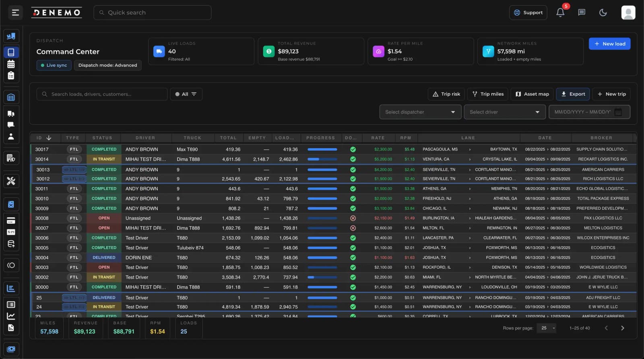Click the hamburger menu icon

[15, 12]
